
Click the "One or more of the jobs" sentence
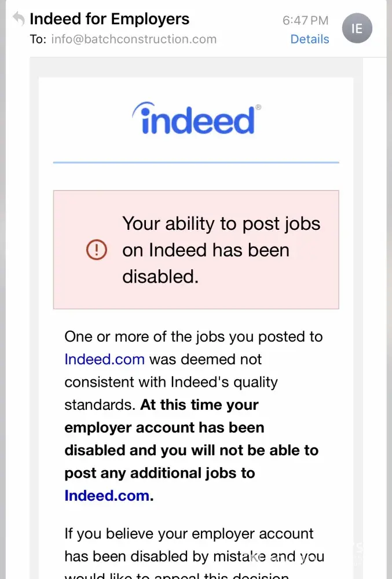(x=193, y=336)
